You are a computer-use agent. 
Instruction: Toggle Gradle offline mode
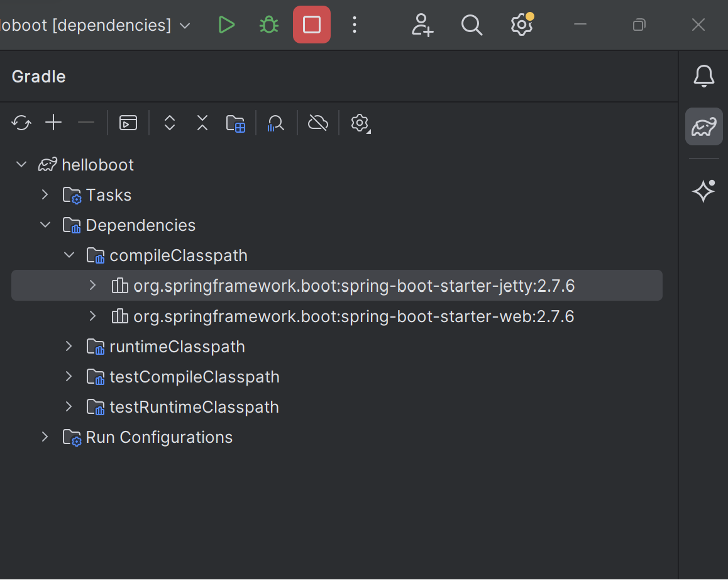point(318,123)
